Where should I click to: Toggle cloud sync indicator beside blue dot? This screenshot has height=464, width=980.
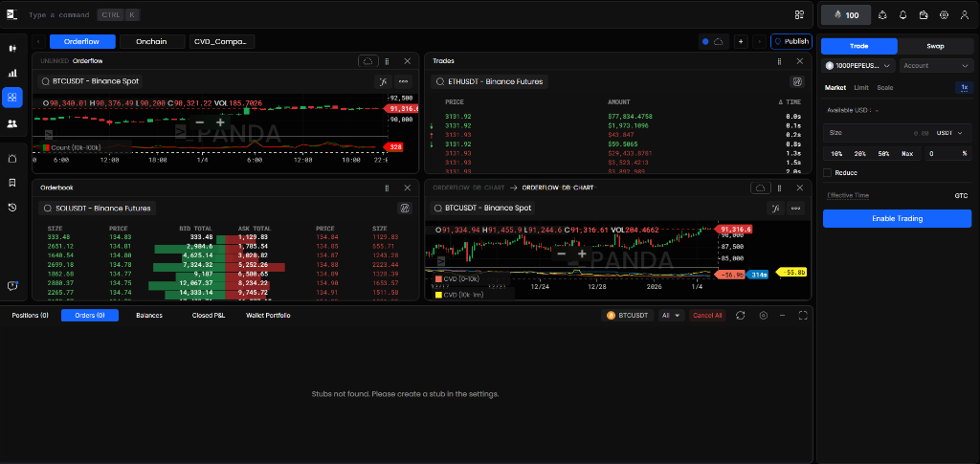(719, 42)
